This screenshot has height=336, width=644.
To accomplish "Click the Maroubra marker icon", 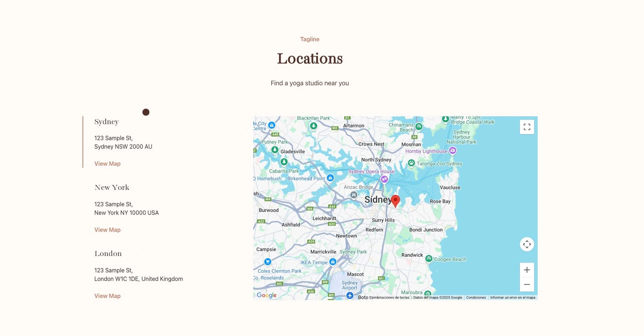I will (x=428, y=294).
